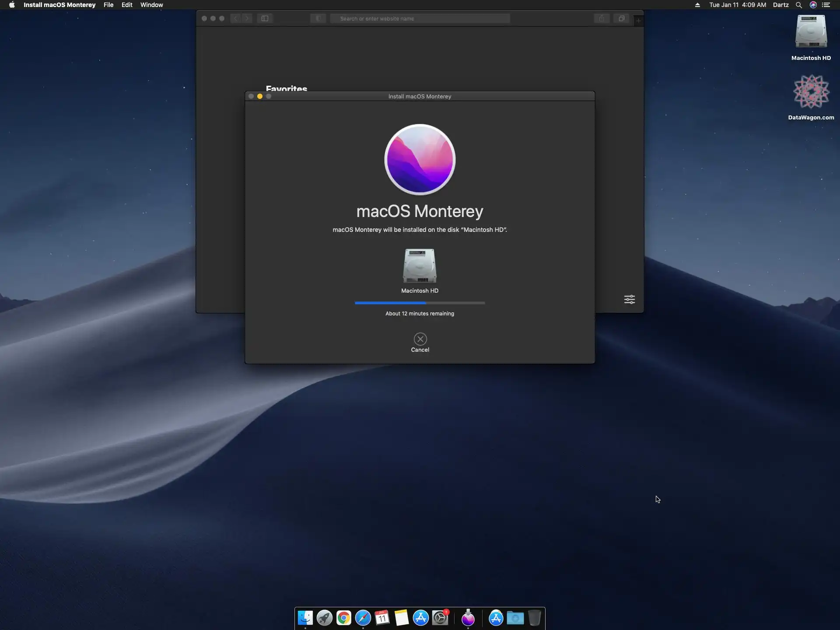Toggle Safari start page settings sliders

pos(629,299)
